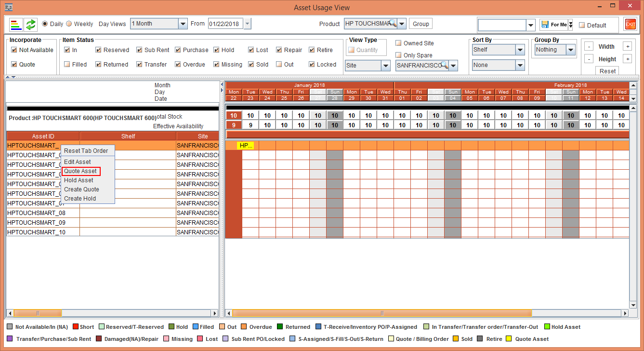Click the magnifier in the SANFRANCISCO site field
Image resolution: width=644 pixels, height=351 pixels.
[x=444, y=65]
